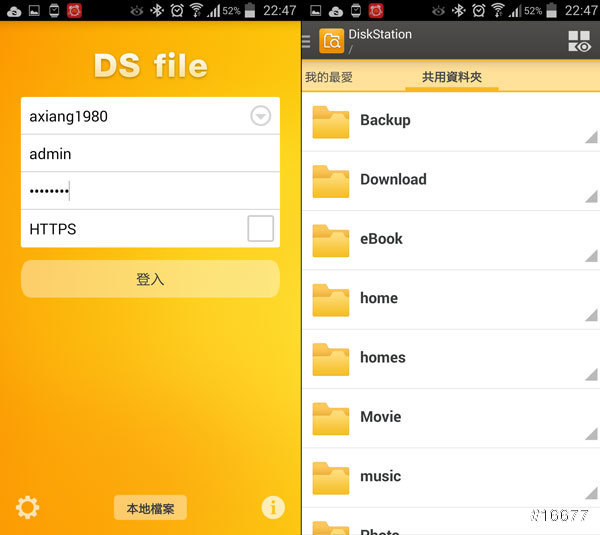This screenshot has height=535, width=600.
Task: Select the music folder name
Action: 380,476
